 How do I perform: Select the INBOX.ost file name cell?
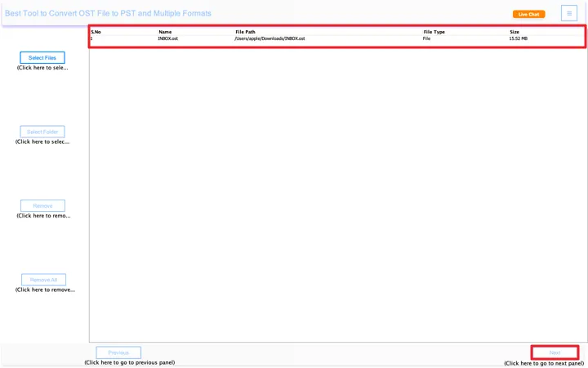point(168,38)
